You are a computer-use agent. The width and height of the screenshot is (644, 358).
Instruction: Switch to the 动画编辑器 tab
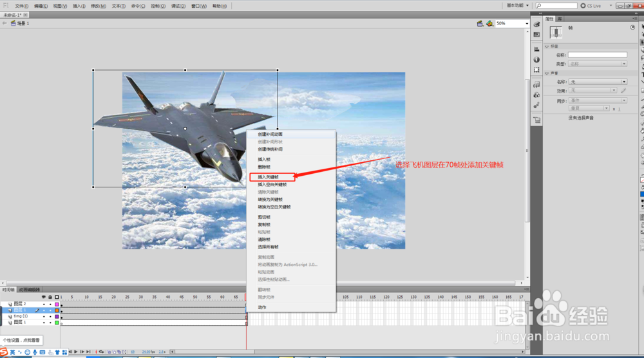pyautogui.click(x=30, y=290)
